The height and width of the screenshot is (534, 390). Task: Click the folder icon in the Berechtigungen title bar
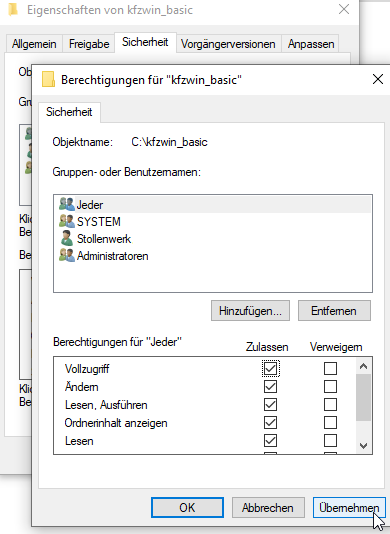click(x=48, y=79)
